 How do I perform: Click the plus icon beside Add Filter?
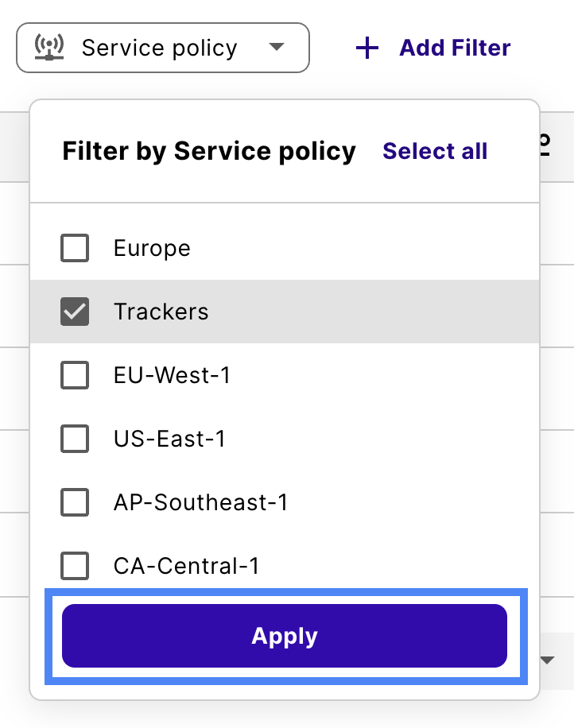[367, 48]
